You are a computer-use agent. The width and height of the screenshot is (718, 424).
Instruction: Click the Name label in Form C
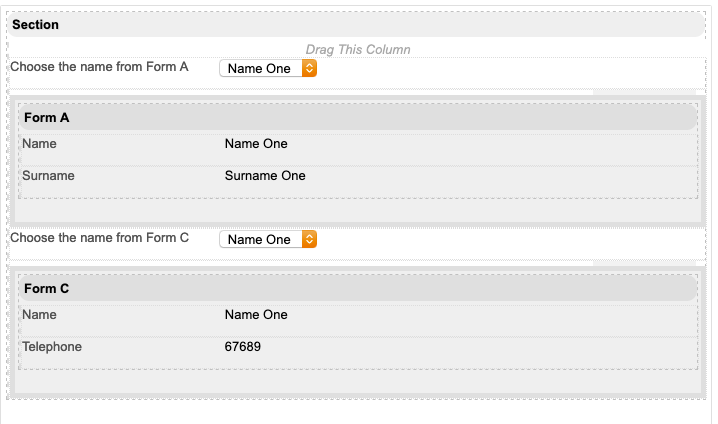39,315
